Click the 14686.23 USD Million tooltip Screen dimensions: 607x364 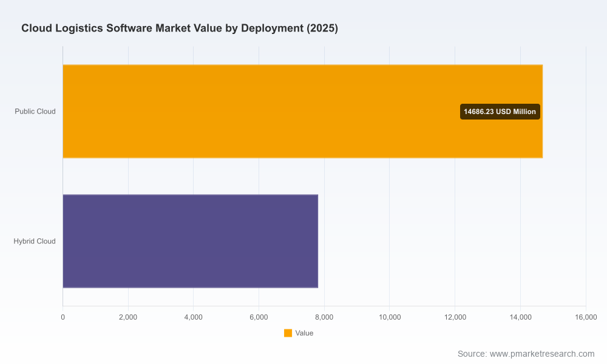pos(500,112)
